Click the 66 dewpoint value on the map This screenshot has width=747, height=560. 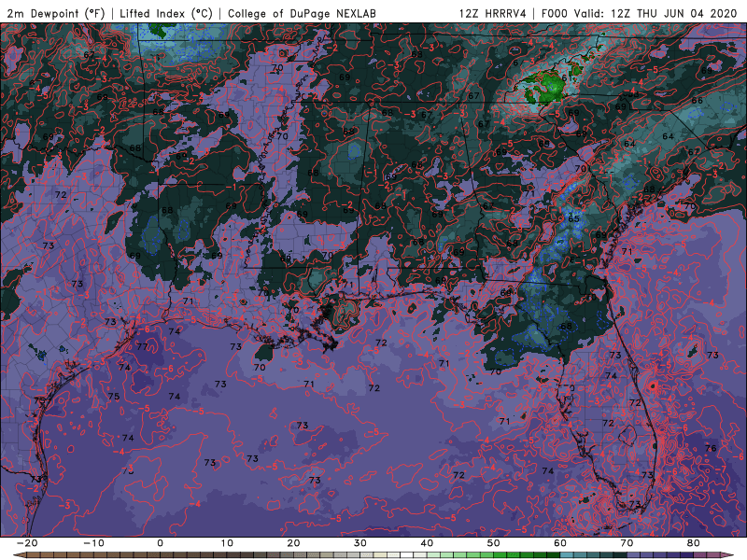point(698,101)
